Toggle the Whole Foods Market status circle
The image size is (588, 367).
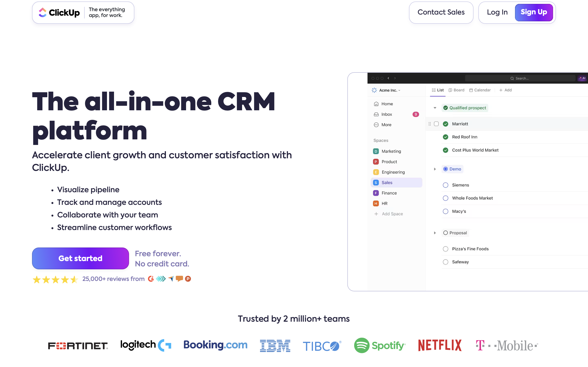[x=445, y=198]
